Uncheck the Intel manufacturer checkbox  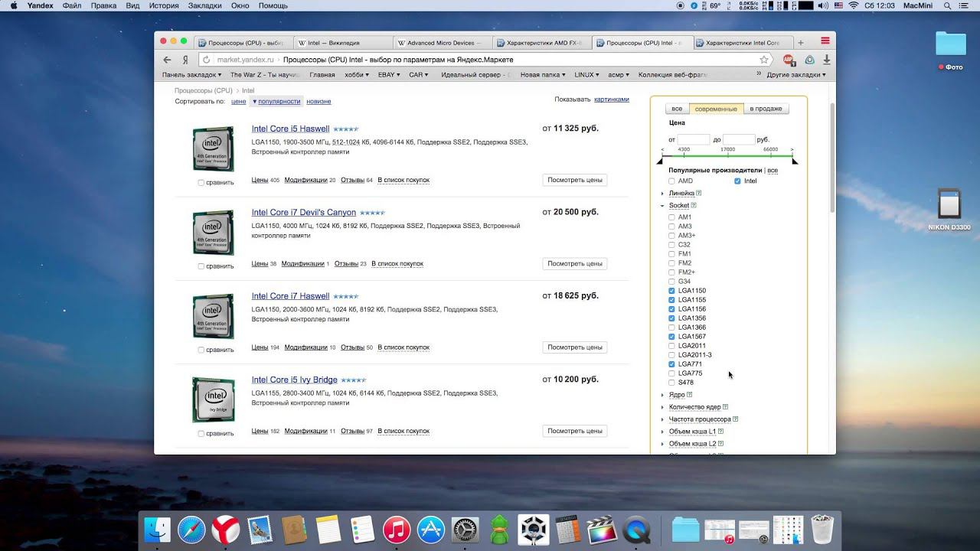737,181
